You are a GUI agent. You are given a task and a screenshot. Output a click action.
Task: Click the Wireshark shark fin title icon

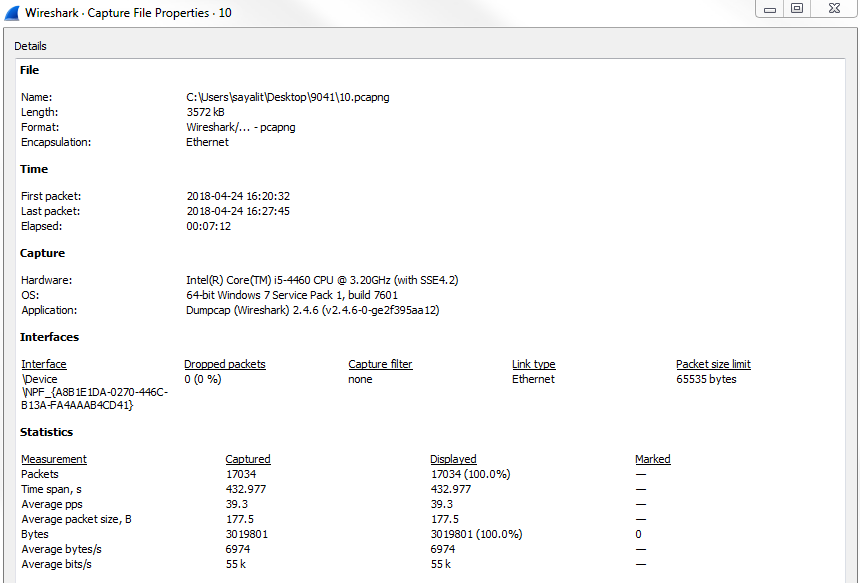(12, 13)
